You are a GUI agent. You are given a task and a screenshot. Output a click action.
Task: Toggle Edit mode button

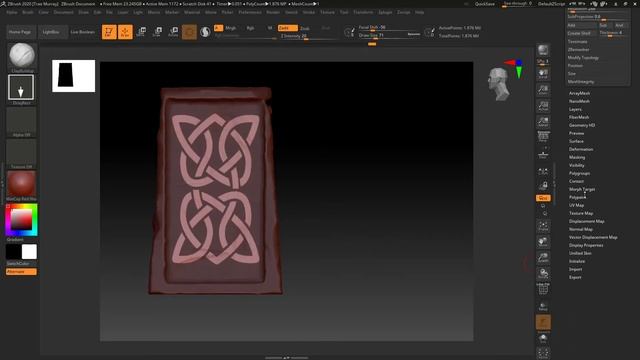click(109, 32)
